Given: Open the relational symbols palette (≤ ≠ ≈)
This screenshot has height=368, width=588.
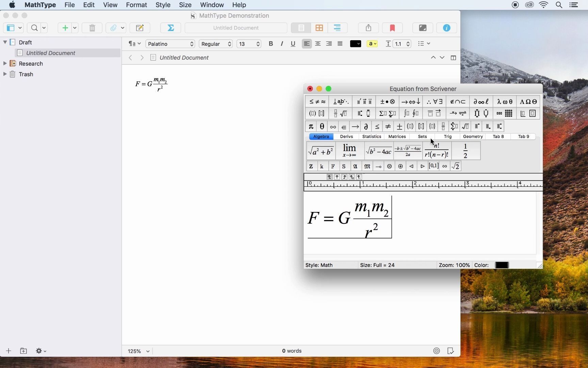Looking at the screenshot, I should [317, 102].
